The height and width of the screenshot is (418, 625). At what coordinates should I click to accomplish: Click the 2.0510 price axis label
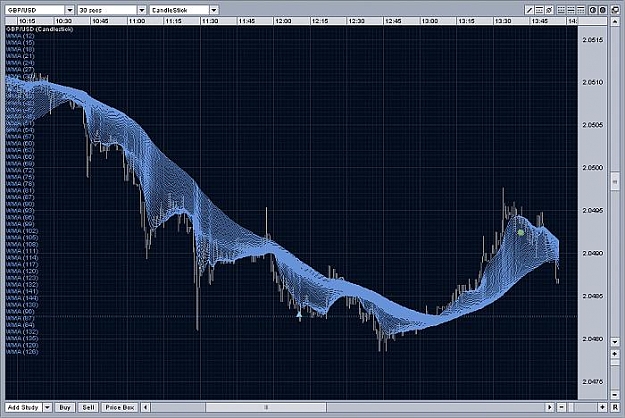click(593, 82)
